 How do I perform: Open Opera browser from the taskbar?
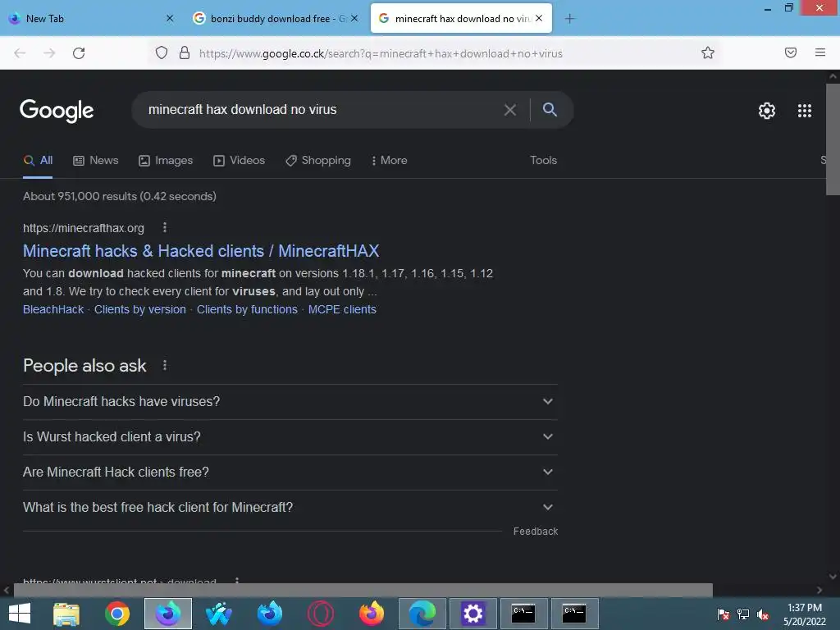click(x=321, y=614)
